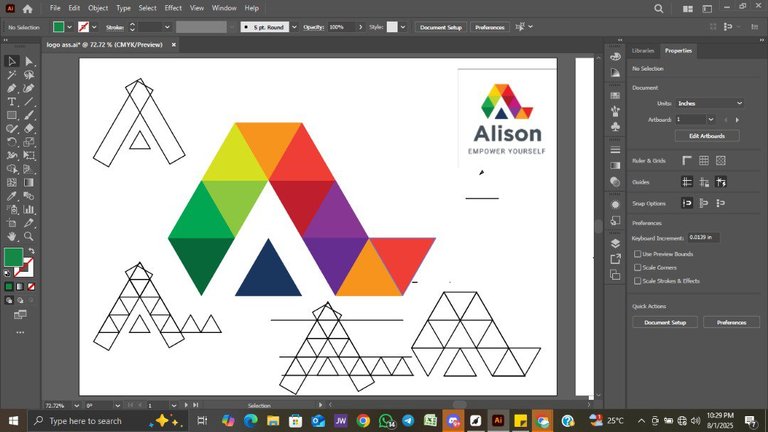Select the Paintbrush tool
The image size is (768, 432).
tap(29, 116)
